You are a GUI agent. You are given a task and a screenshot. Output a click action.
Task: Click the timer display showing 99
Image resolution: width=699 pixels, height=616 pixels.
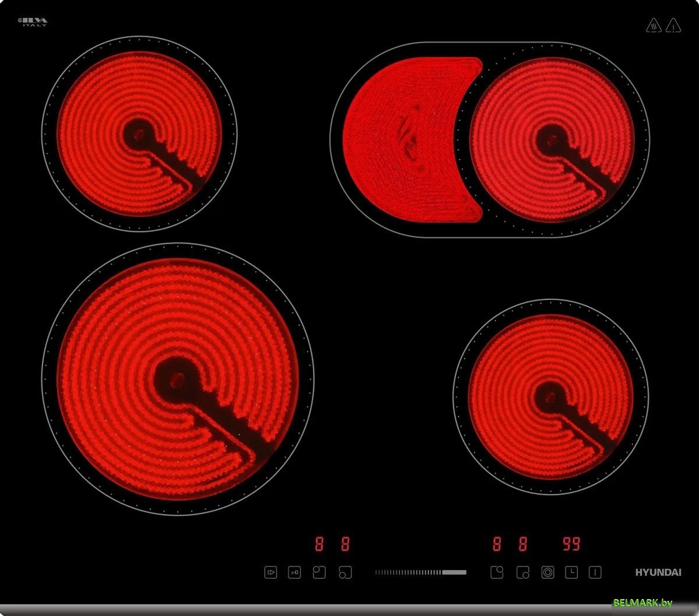pos(571,544)
